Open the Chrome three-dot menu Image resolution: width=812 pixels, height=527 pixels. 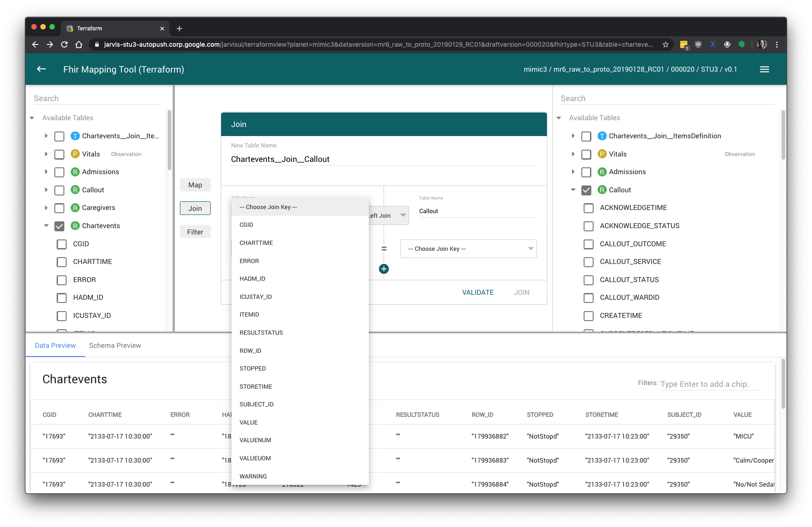click(777, 44)
